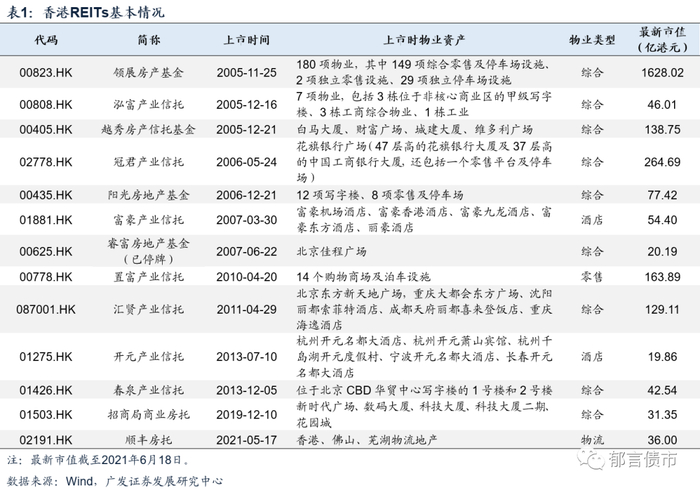Click the table title 表1: 香港REITs基本情况
700x490 pixels.
(86, 12)
